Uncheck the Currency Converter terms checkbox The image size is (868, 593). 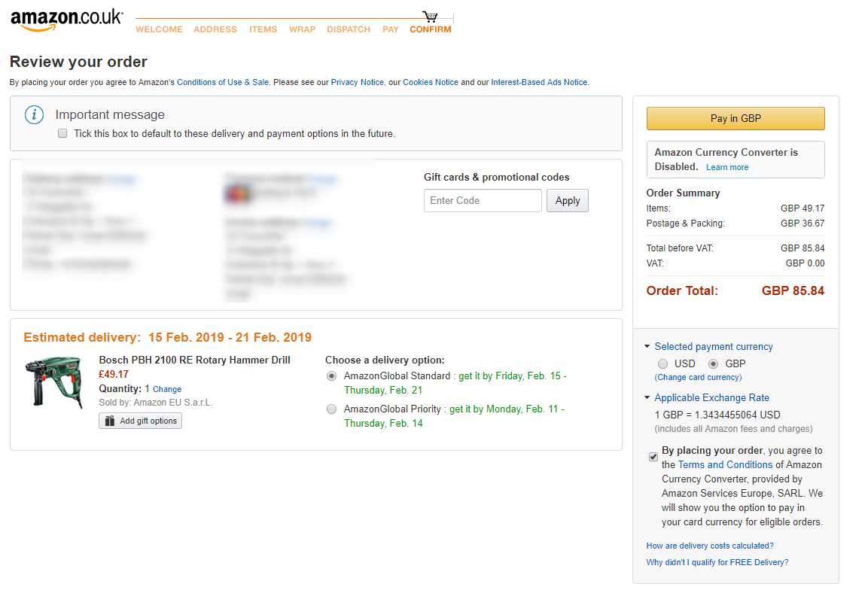(x=653, y=457)
